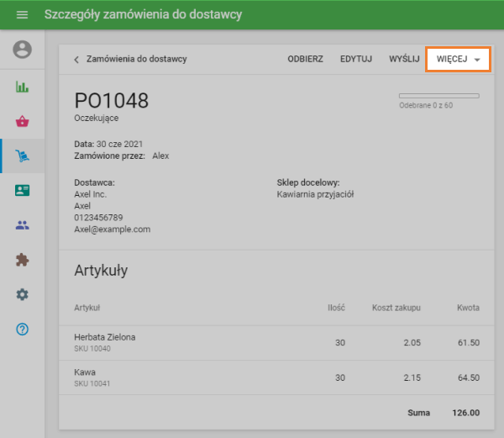Go back using the left chevron arrow
The height and width of the screenshot is (438, 504).
(x=76, y=60)
